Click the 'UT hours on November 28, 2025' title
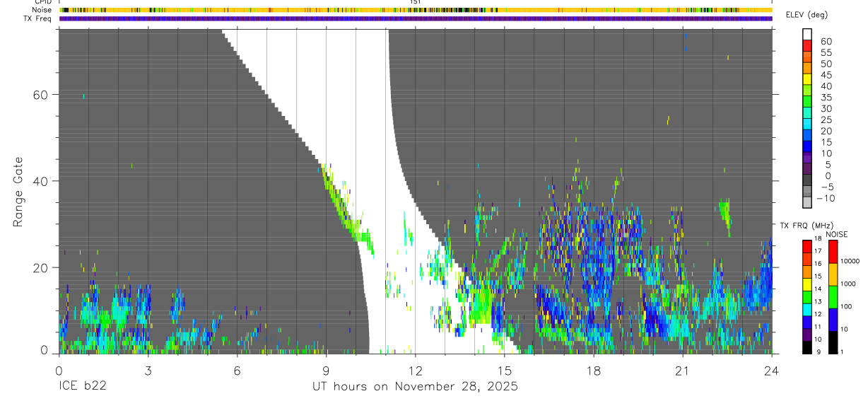This screenshot has width=868, height=401. click(x=416, y=387)
